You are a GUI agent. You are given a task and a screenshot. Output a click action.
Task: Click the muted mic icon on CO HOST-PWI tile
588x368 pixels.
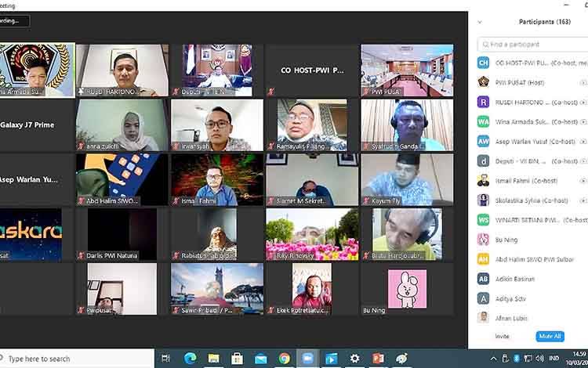(270, 92)
